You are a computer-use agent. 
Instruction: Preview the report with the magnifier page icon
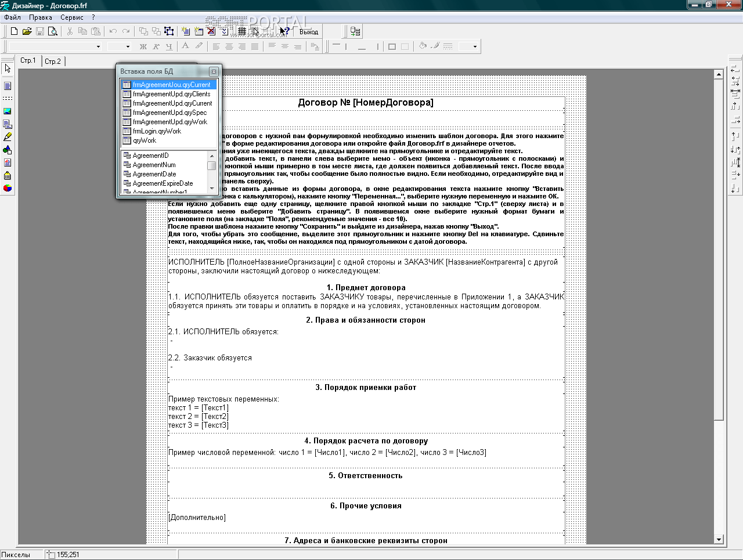coord(53,31)
